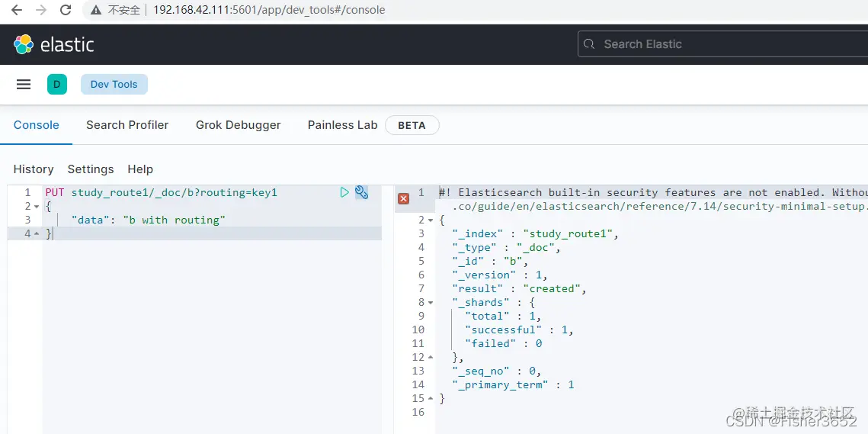Open the Search Profiler tab
Screen dimensions: 868x434
[127, 125]
